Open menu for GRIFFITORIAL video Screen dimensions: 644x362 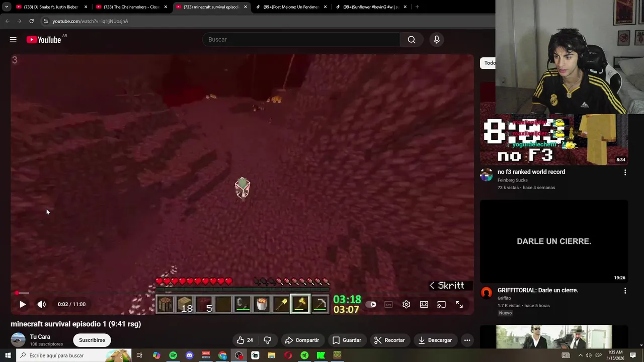625,291
